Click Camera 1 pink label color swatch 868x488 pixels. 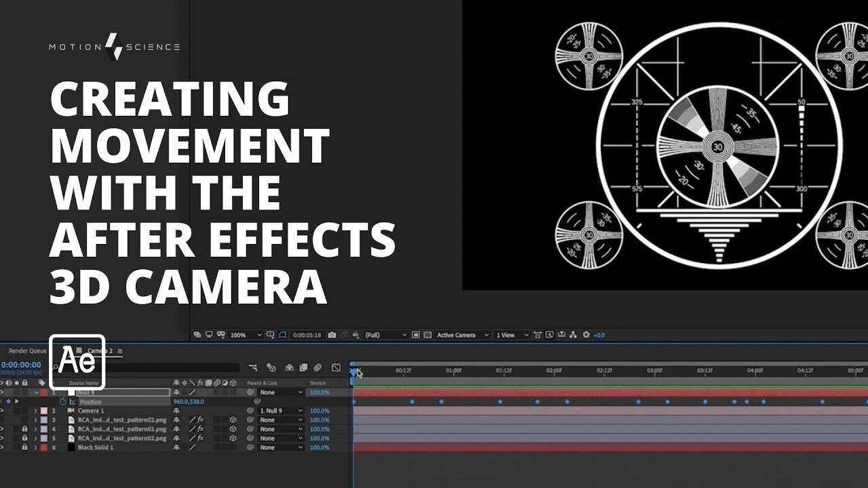[43, 411]
